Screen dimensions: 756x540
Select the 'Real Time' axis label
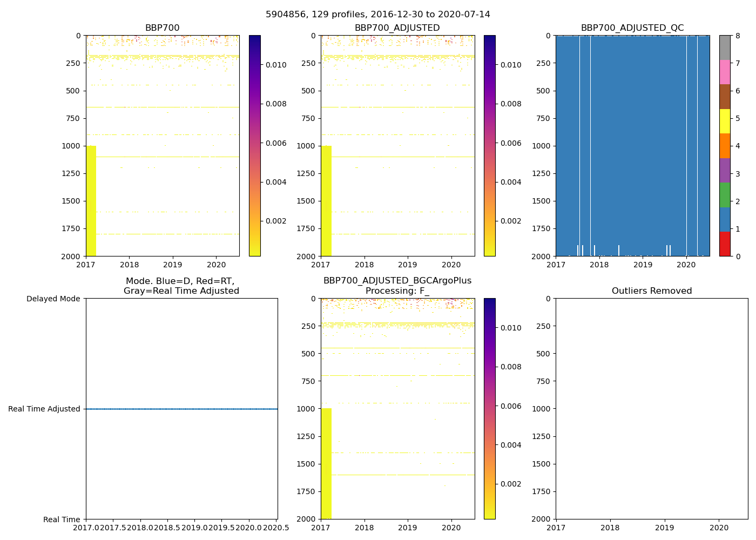(62, 519)
